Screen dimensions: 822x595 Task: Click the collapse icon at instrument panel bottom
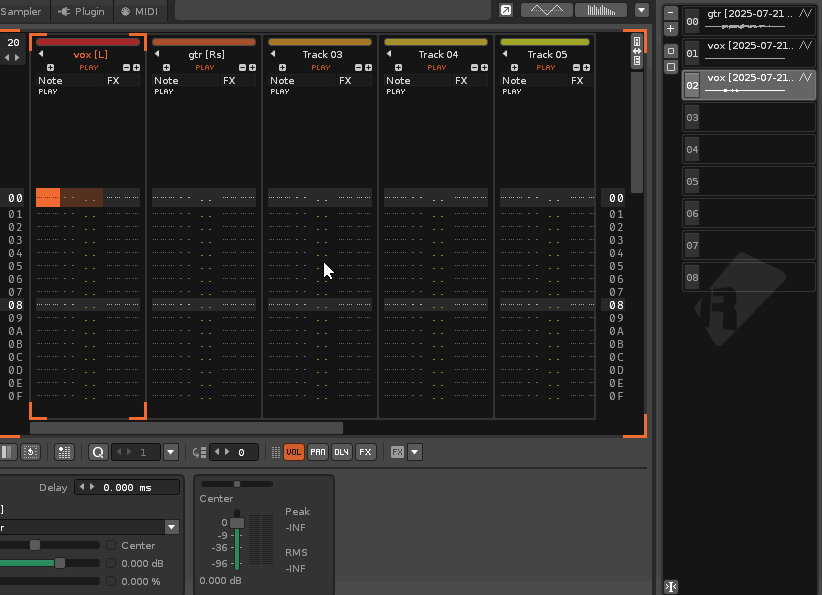(671, 587)
